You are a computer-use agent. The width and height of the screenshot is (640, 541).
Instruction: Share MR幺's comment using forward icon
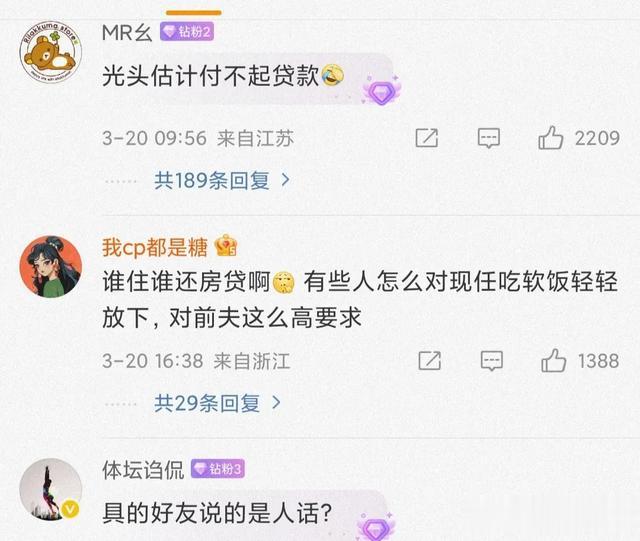tap(427, 138)
